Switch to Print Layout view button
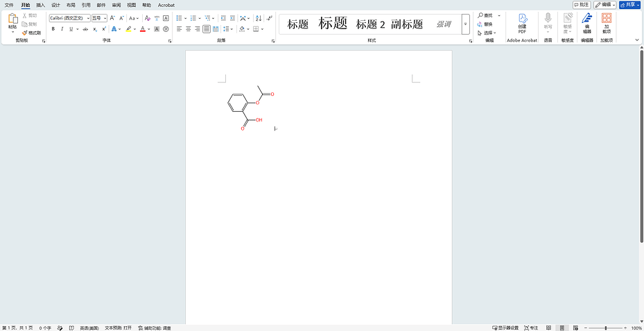Screen dimensions: 644x331 coord(562,328)
